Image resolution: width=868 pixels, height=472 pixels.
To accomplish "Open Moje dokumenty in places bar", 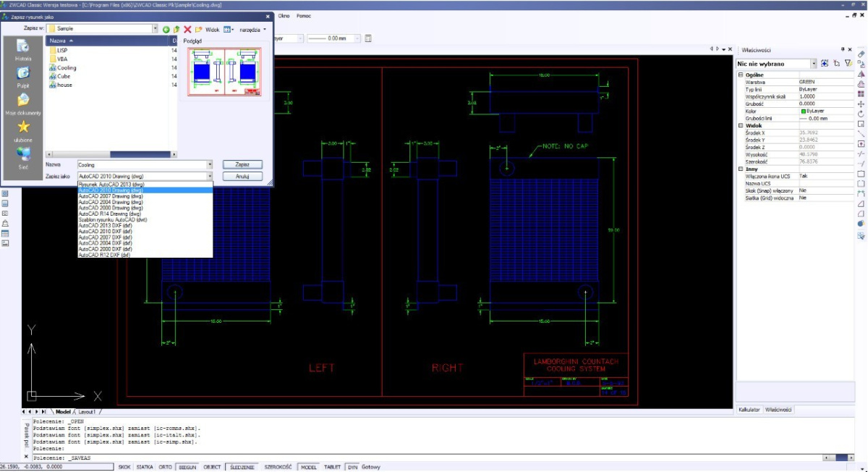I will pyautogui.click(x=23, y=104).
